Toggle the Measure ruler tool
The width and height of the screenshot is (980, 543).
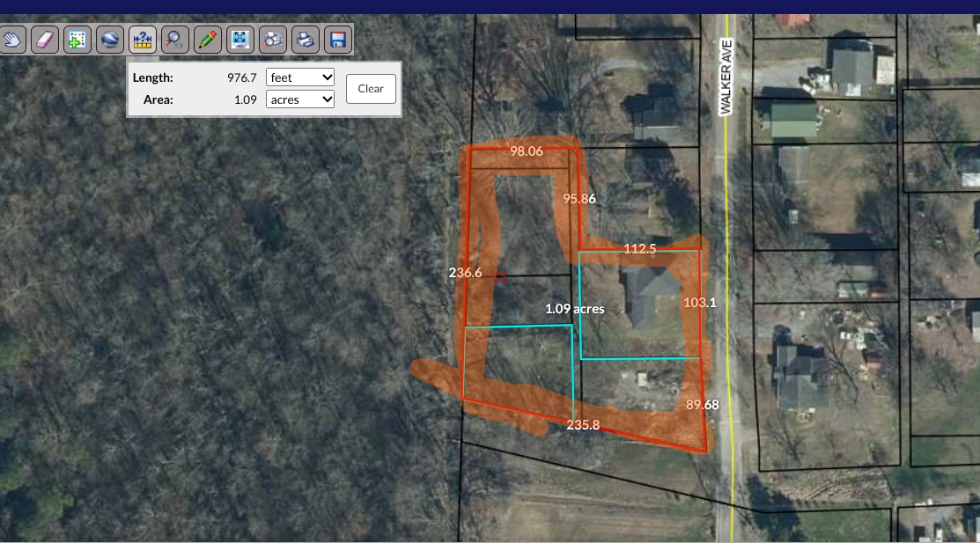pos(143,40)
